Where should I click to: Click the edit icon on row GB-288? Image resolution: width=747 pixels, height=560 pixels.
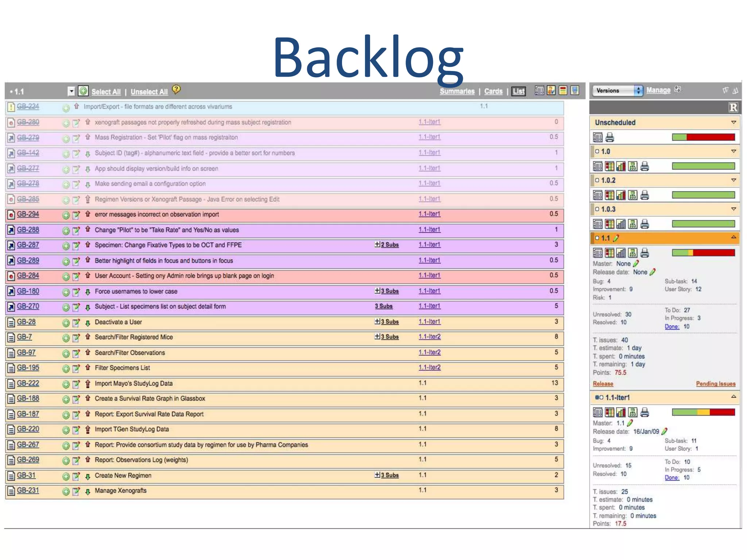[76, 230]
